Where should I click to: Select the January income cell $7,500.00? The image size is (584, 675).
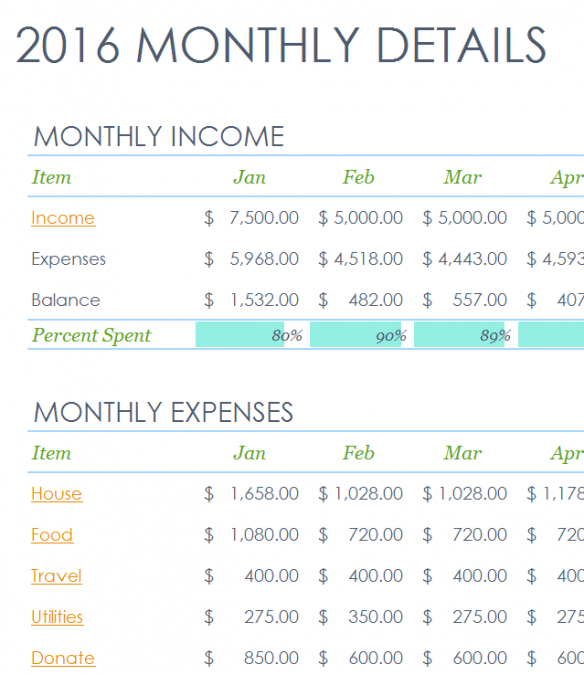pyautogui.click(x=251, y=218)
